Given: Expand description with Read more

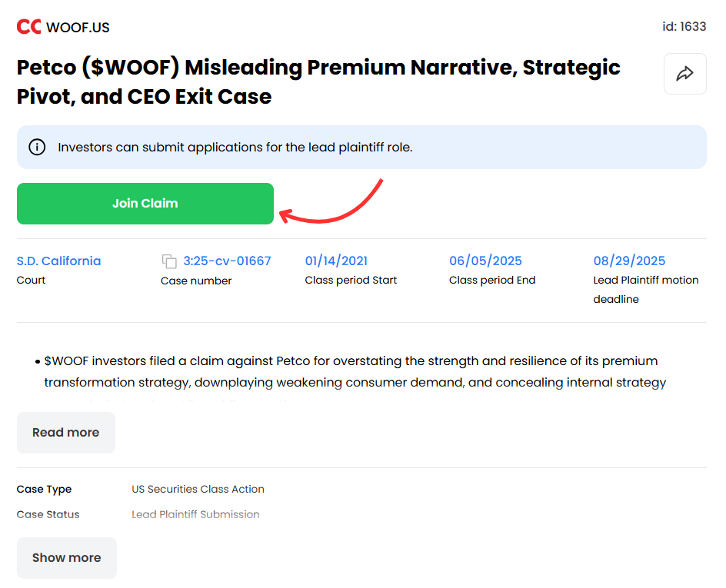Looking at the screenshot, I should tap(65, 433).
